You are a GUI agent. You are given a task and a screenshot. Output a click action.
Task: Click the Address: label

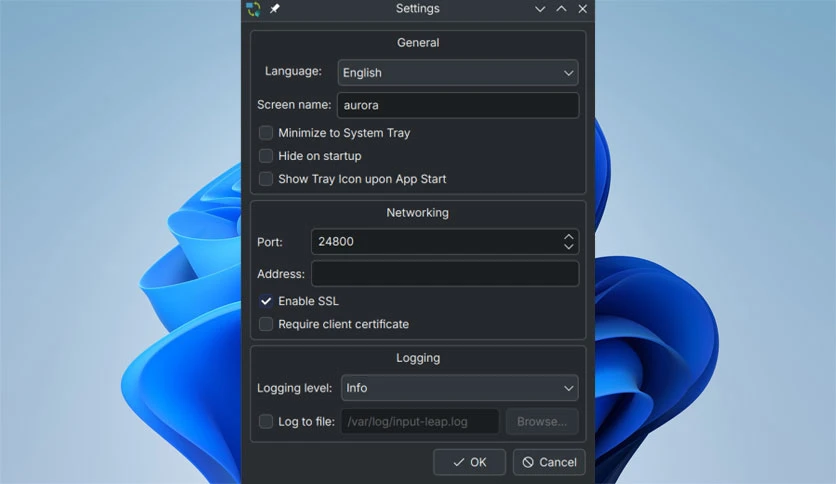281,274
